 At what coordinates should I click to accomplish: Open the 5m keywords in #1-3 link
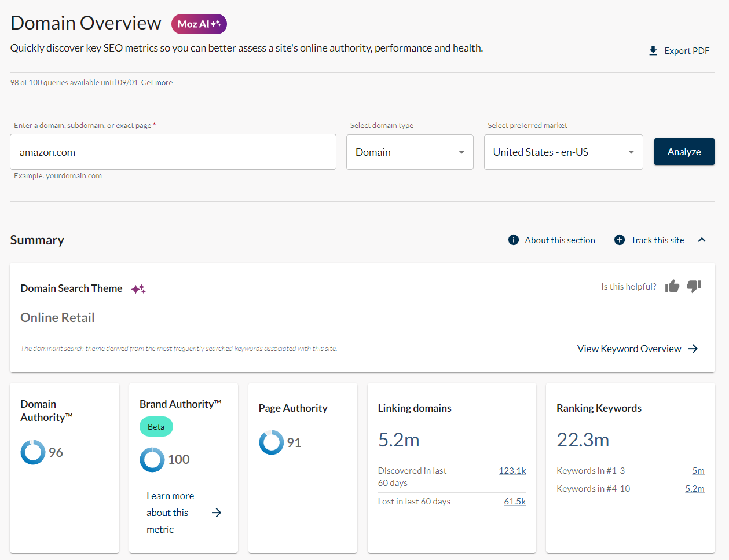point(698,471)
